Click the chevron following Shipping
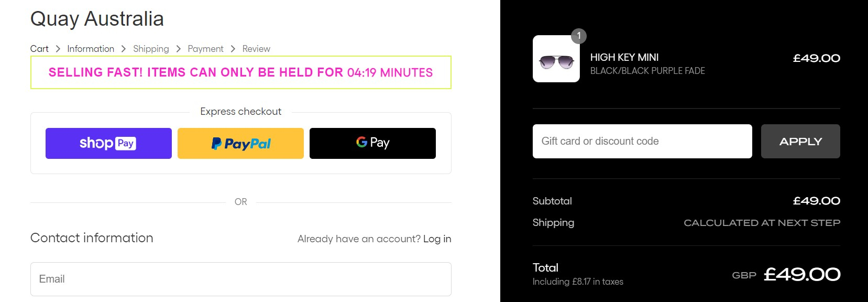Viewport: 868px width, 302px height. point(178,49)
